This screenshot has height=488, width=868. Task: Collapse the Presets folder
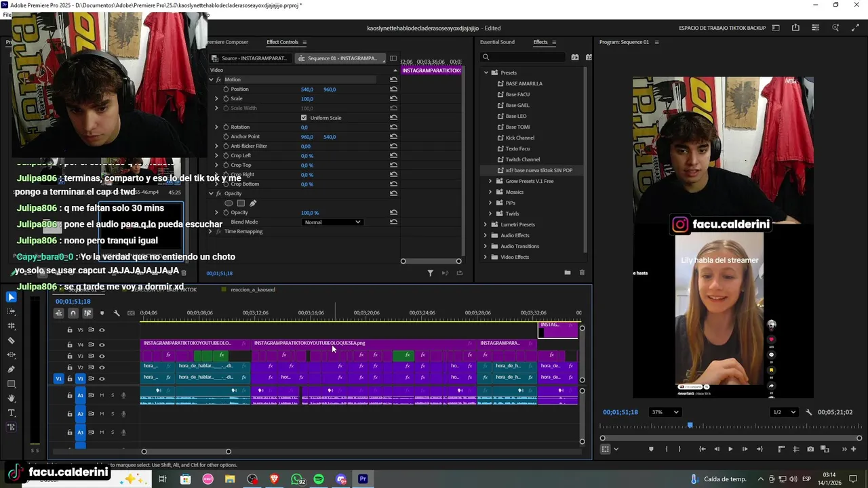[x=486, y=73]
